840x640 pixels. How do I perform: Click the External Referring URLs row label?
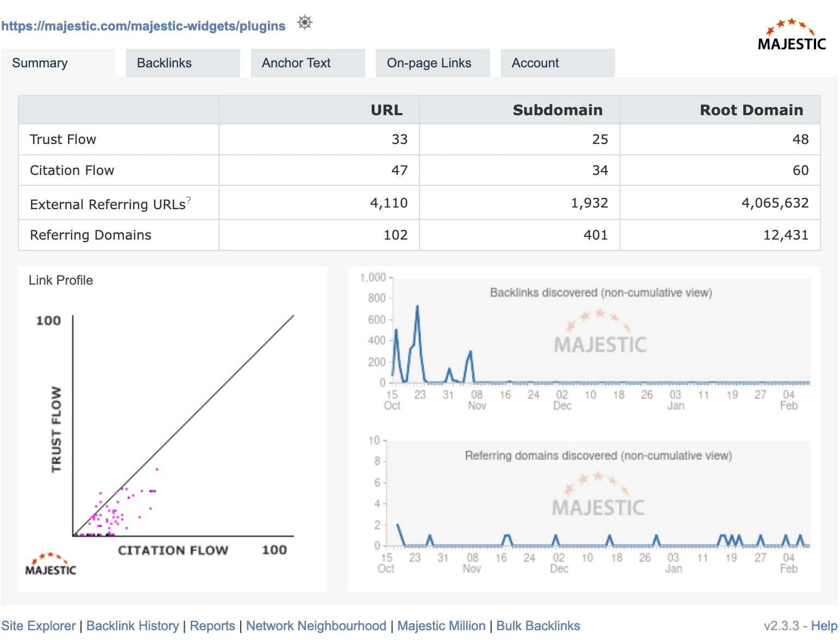[x=108, y=204]
